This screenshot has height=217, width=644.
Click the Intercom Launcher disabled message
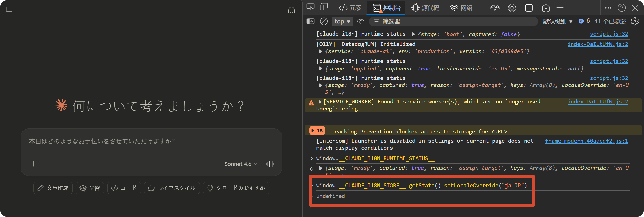[x=425, y=144]
